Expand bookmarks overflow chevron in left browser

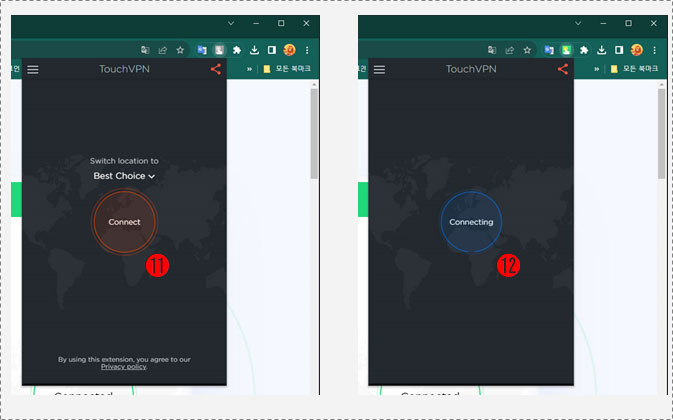coord(249,69)
